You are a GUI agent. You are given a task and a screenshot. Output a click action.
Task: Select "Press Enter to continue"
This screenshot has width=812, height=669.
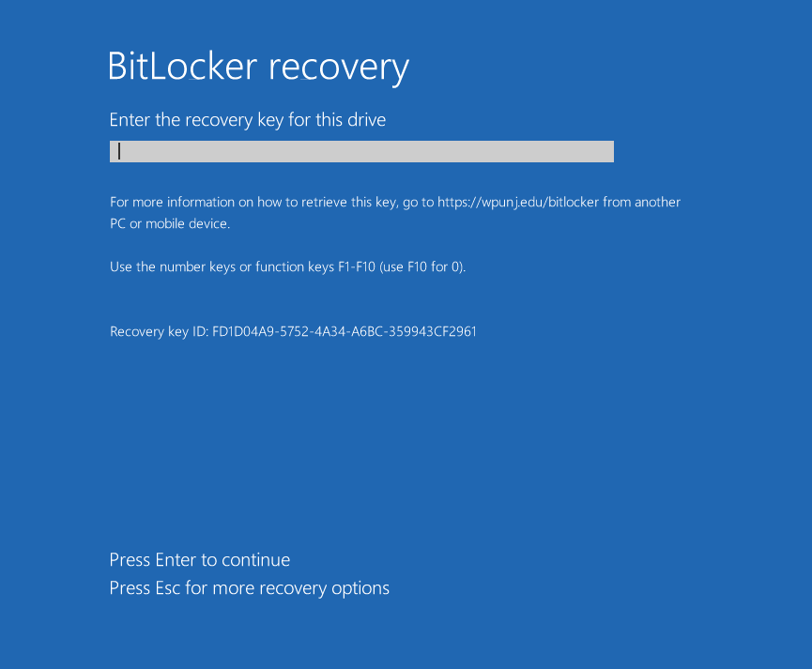click(200, 560)
